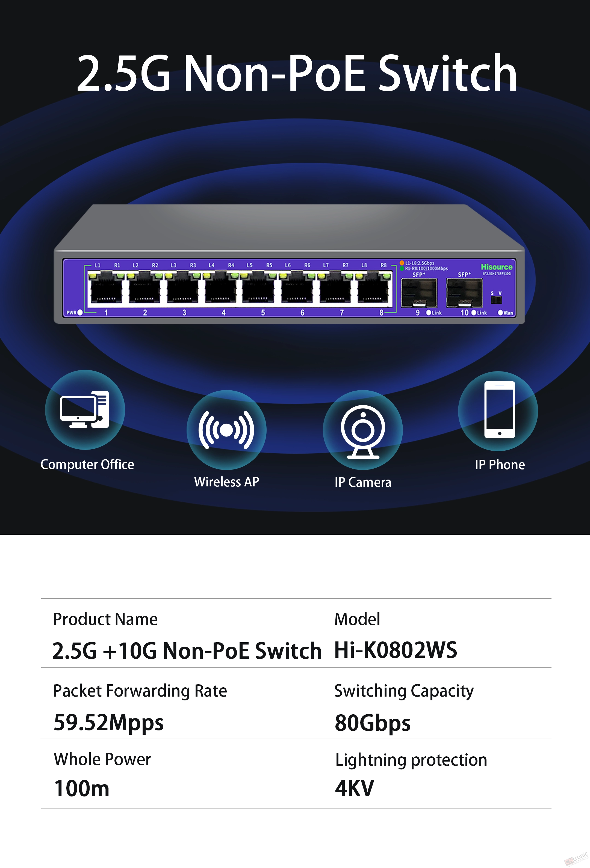Viewport: 590px width, 868px height.
Task: Click the Computer Office icon
Action: tap(85, 409)
